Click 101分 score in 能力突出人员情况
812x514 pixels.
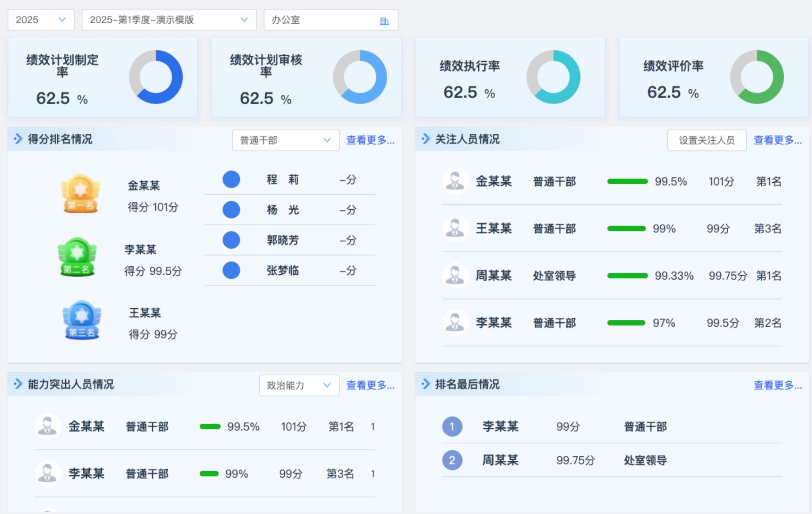pyautogui.click(x=294, y=427)
